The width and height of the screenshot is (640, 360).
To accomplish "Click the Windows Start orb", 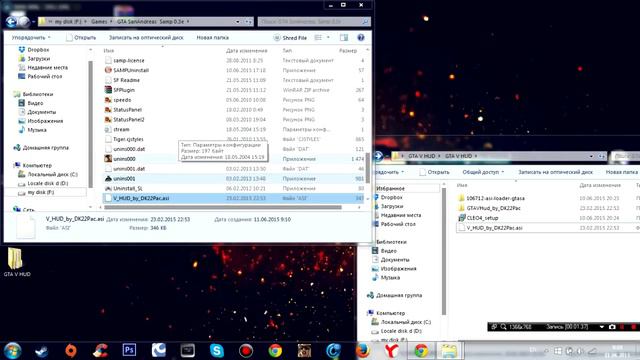I will tap(13, 351).
